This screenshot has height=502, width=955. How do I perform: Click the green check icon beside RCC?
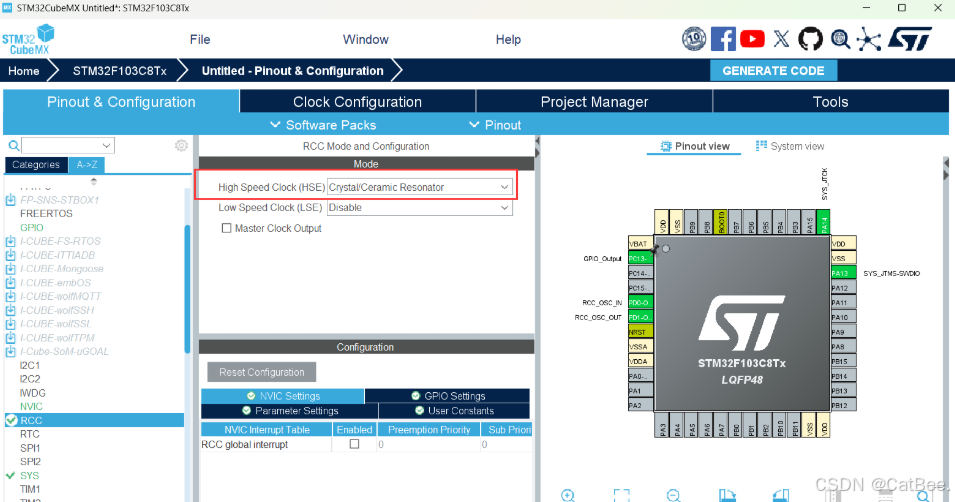coord(11,420)
